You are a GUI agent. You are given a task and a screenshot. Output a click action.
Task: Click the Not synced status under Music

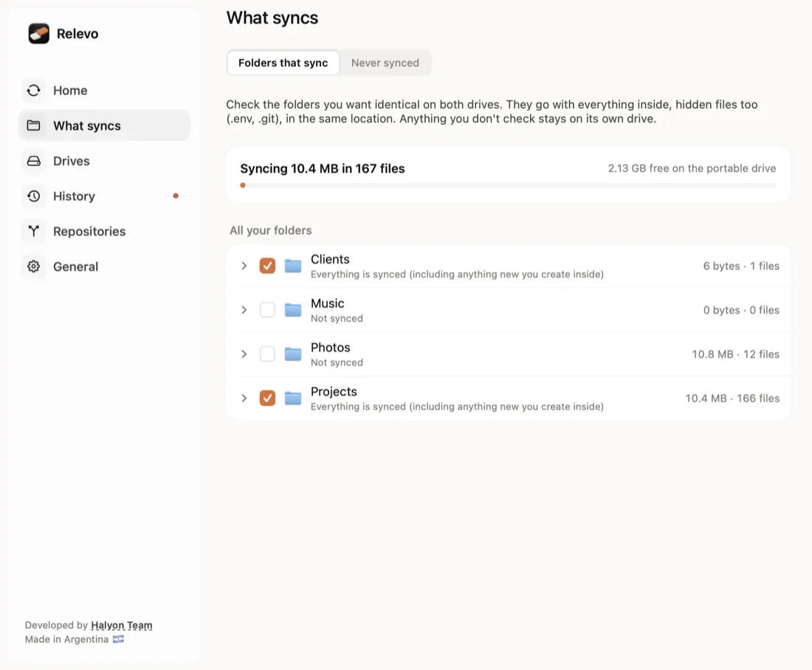point(337,319)
